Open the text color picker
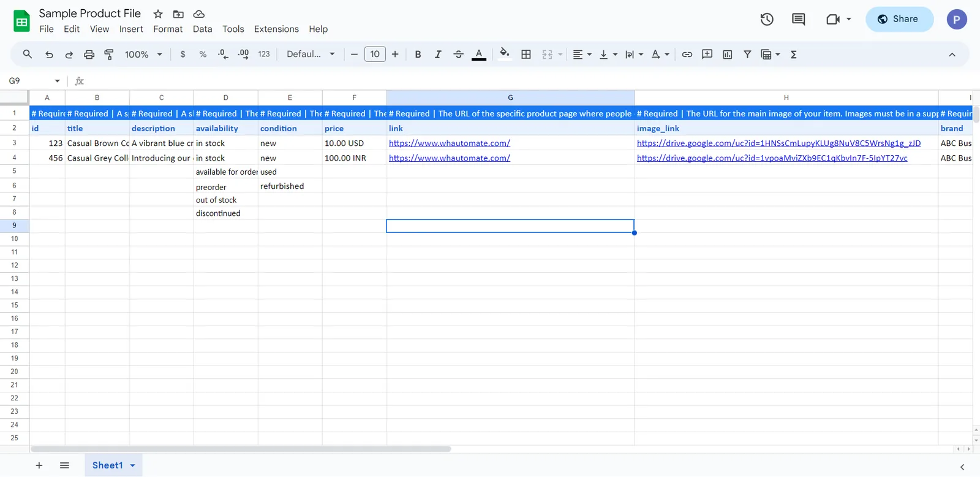 479,54
